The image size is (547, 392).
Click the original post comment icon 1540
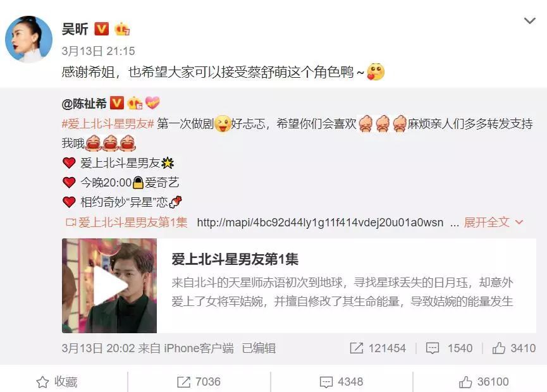pos(449,348)
